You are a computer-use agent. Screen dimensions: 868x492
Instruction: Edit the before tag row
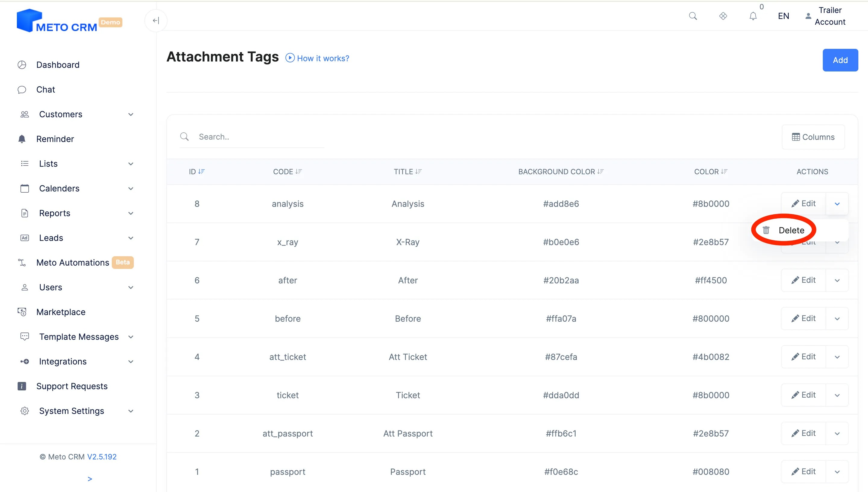(x=803, y=318)
